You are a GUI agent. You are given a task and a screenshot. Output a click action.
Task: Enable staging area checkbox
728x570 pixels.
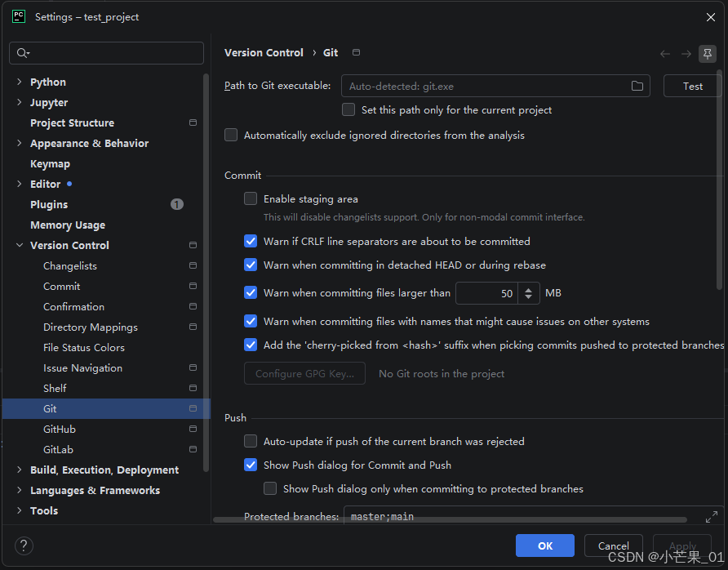pyautogui.click(x=251, y=198)
